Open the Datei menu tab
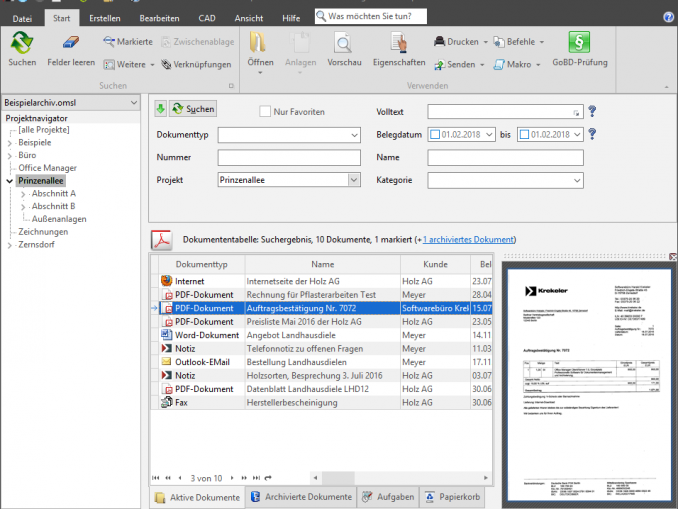The width and height of the screenshot is (678, 509). 22,19
